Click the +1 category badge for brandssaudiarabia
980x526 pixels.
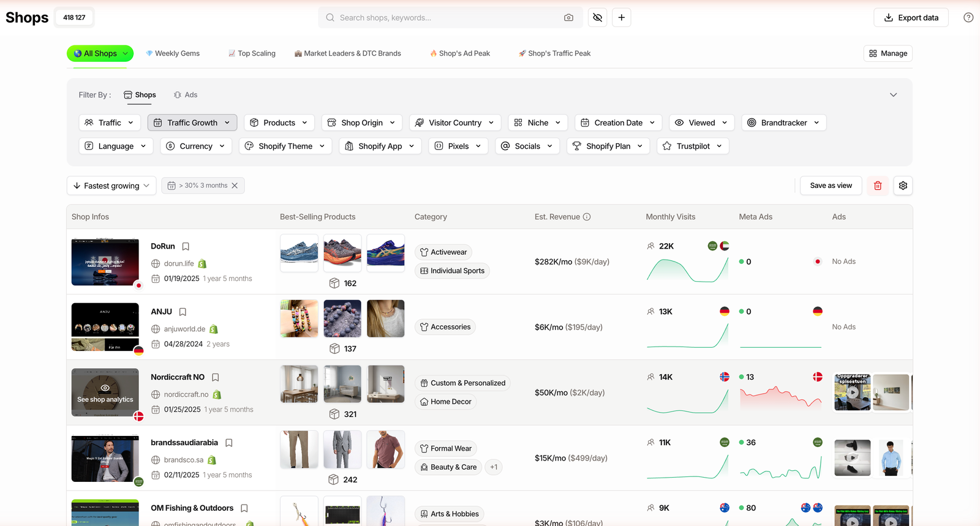pyautogui.click(x=494, y=467)
